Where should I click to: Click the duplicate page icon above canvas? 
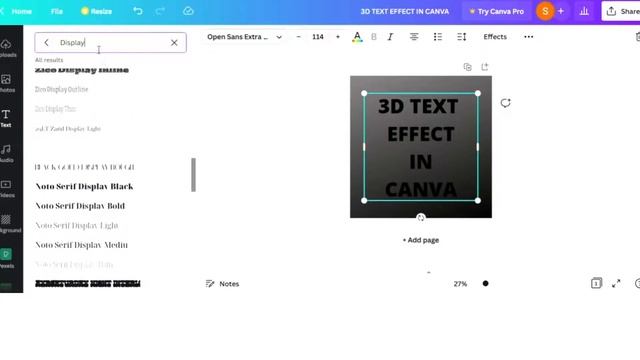(x=467, y=67)
